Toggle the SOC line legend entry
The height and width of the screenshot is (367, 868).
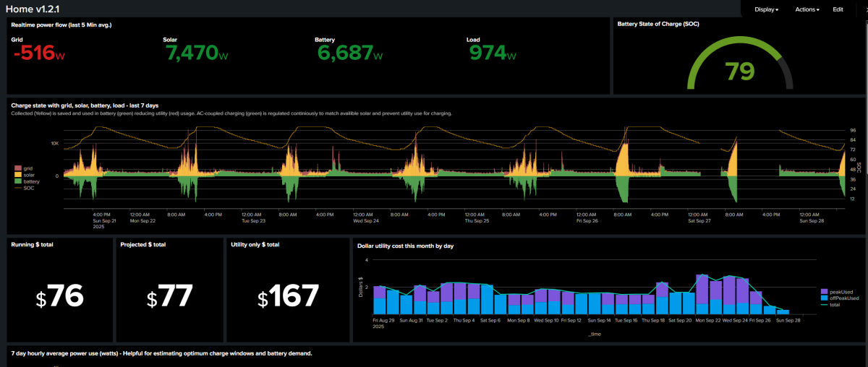pos(29,189)
